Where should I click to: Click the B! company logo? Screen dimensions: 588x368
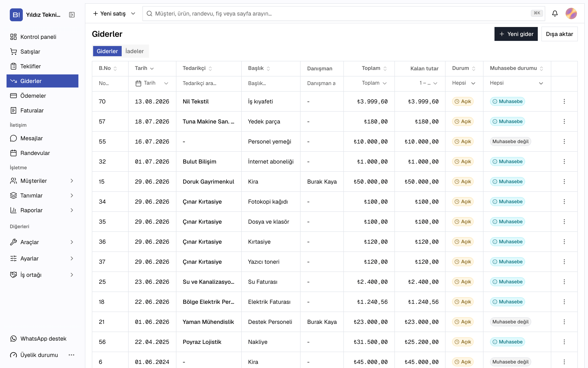click(16, 15)
